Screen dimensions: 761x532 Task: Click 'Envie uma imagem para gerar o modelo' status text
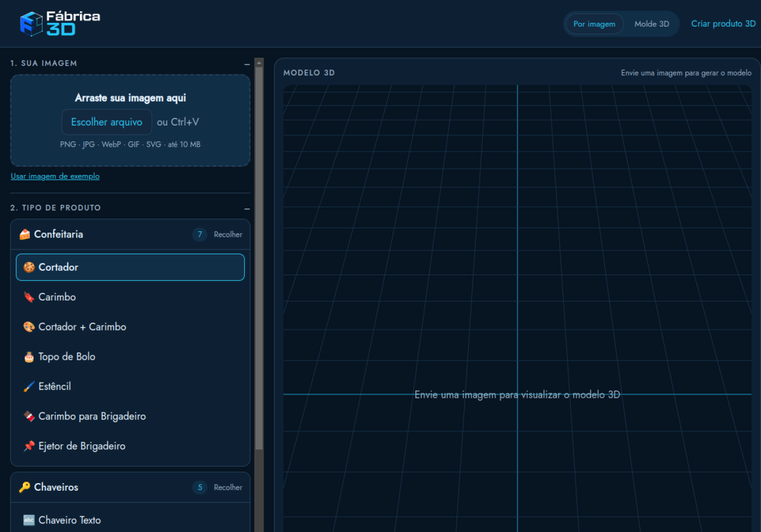(687, 73)
